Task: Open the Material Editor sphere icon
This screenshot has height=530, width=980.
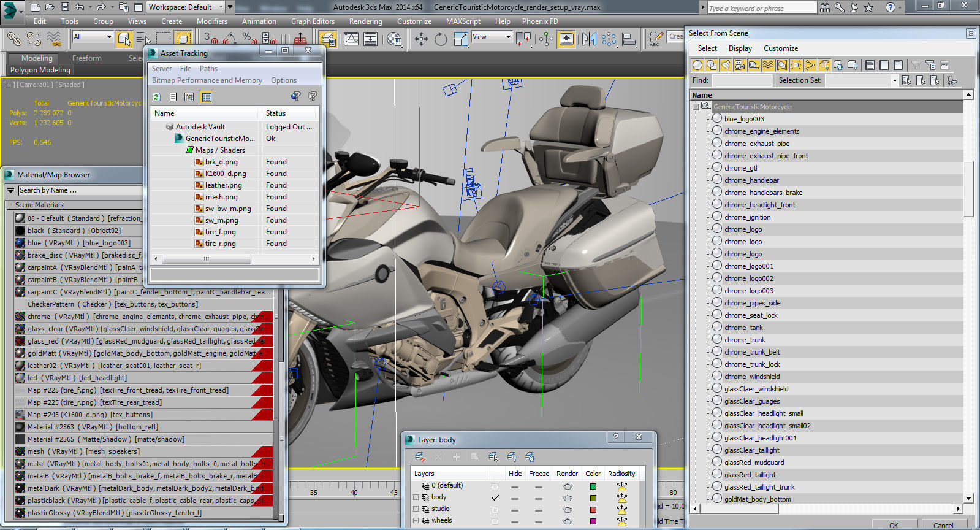Action: pyautogui.click(x=395, y=39)
